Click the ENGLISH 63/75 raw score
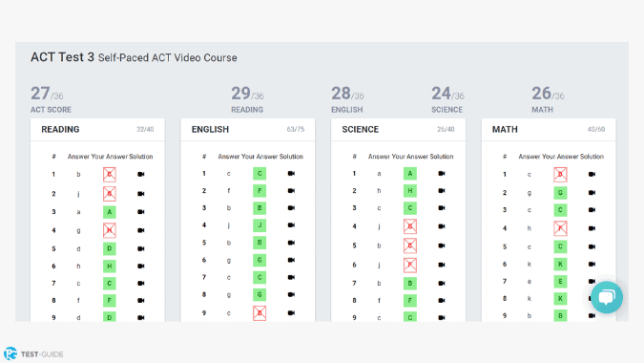 pos(296,130)
